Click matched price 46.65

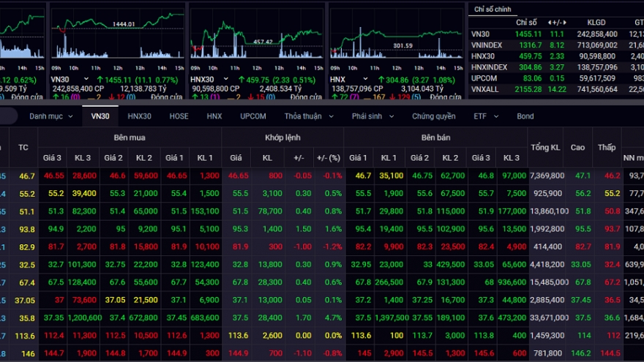click(x=239, y=176)
